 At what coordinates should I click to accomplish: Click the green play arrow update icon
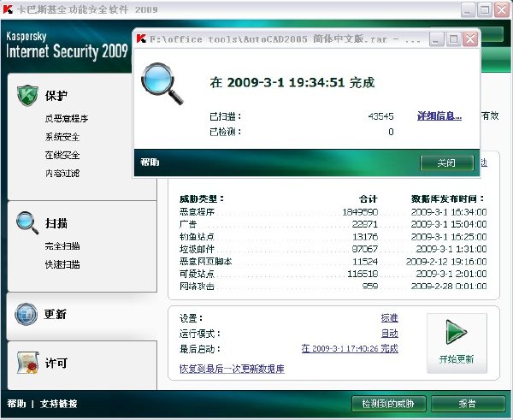[456, 332]
